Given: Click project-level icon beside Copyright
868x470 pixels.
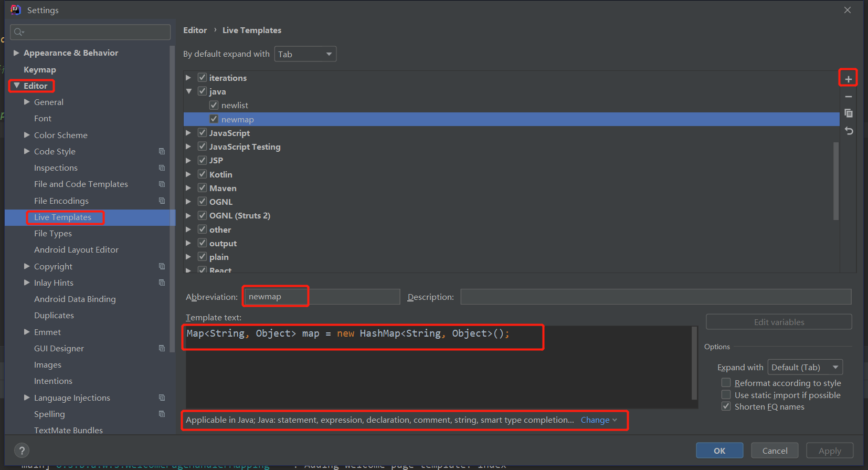Looking at the screenshot, I should point(162,266).
